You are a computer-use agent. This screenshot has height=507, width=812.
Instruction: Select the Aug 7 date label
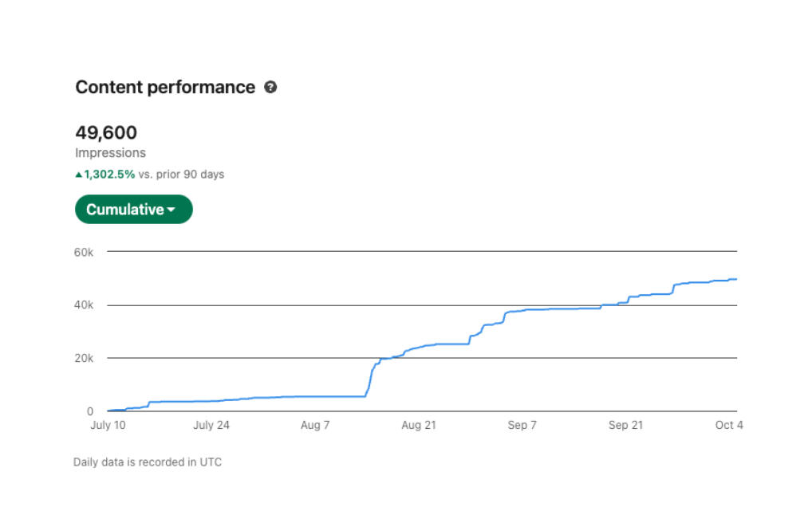[315, 426]
